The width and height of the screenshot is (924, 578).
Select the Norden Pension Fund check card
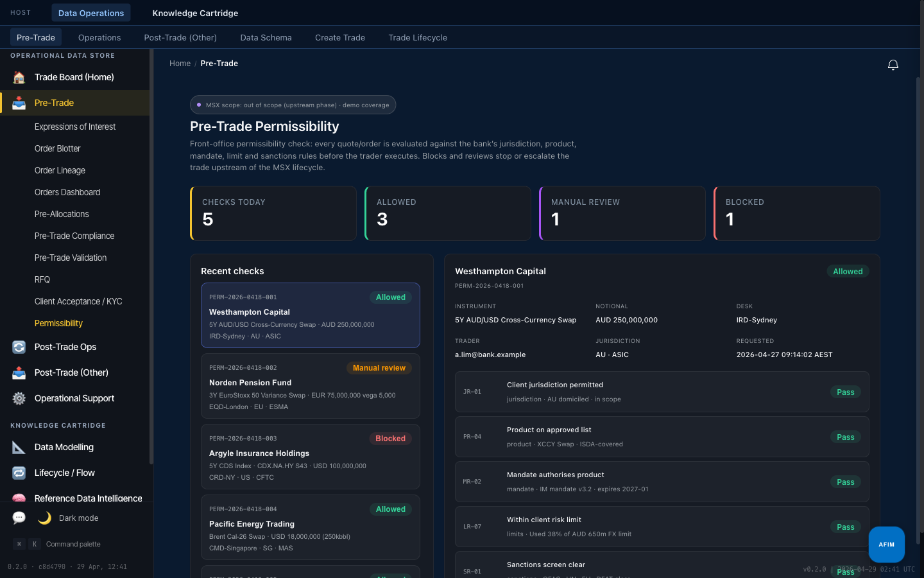[x=311, y=386]
